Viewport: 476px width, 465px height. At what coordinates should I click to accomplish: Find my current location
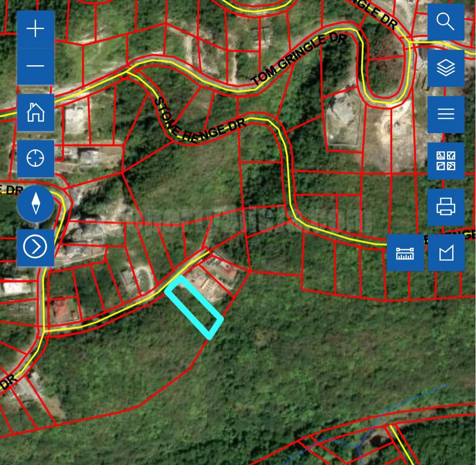(x=36, y=158)
